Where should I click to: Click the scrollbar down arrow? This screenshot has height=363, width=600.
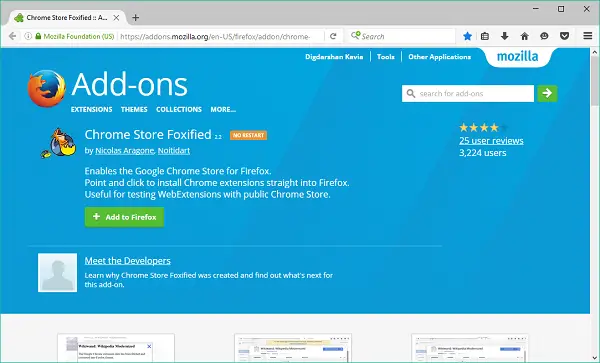(595, 358)
